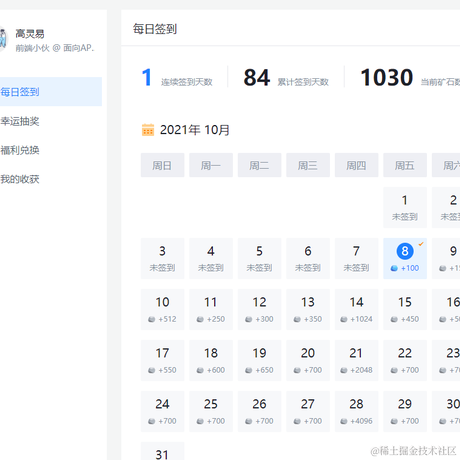The height and width of the screenshot is (460, 460).
Task: Select day 15 with +450 reward
Action: point(405,309)
